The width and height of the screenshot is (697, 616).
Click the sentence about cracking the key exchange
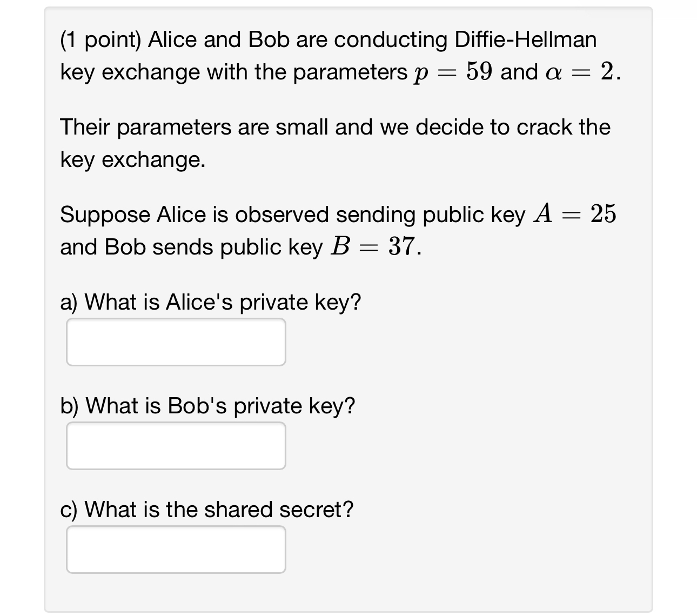click(335, 143)
